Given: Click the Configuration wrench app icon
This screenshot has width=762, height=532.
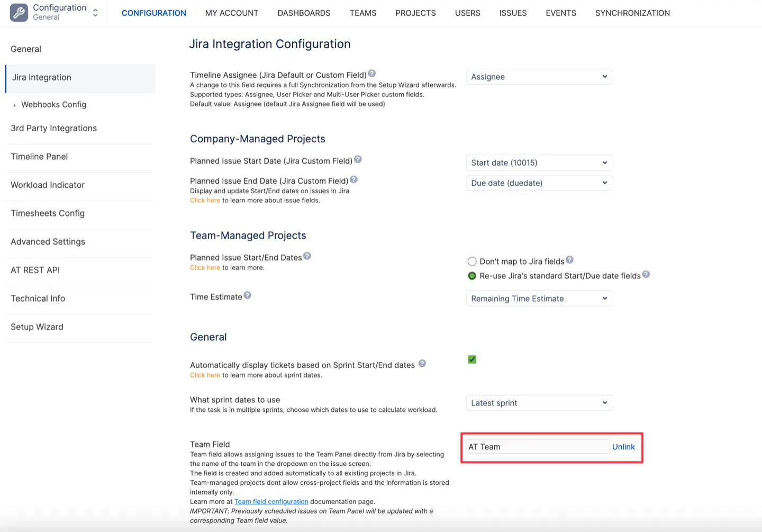Looking at the screenshot, I should (x=19, y=13).
